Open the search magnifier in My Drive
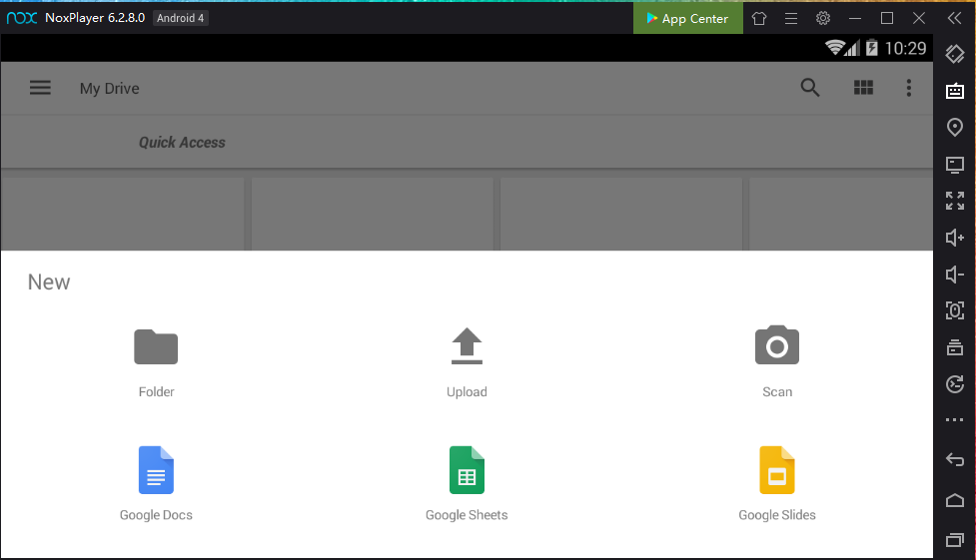 810,88
